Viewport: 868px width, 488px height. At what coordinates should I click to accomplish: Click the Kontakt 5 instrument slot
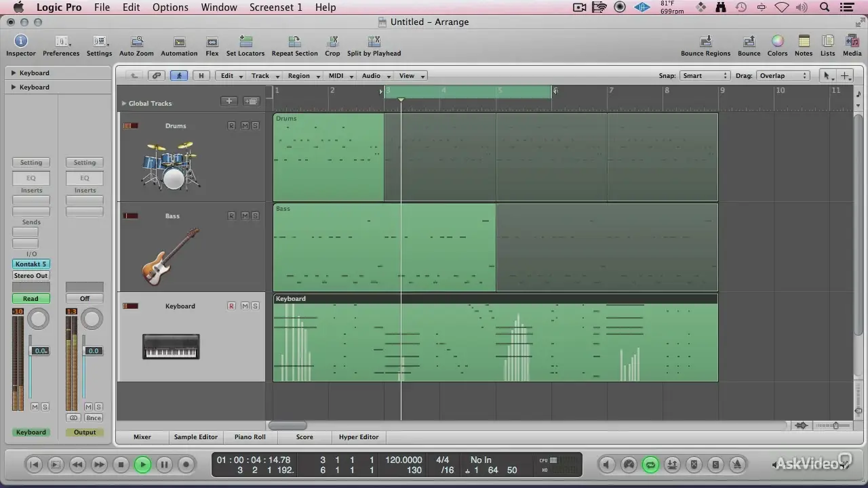pos(31,264)
